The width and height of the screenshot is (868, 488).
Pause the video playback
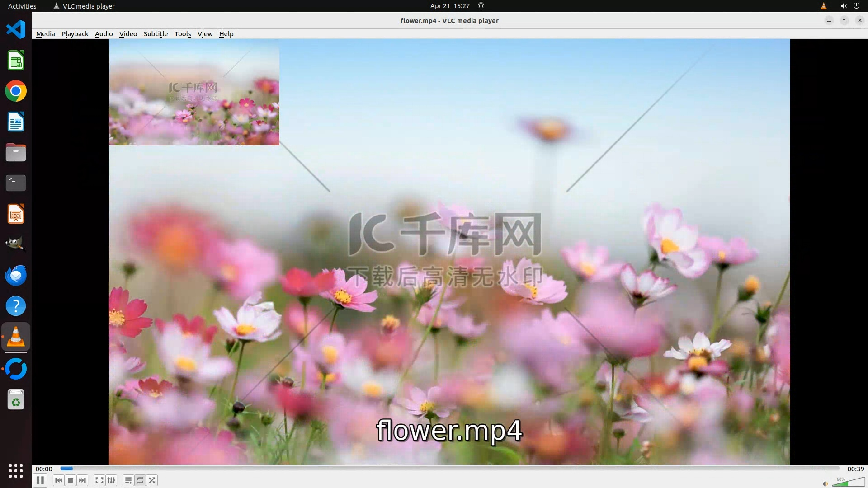(40, 480)
